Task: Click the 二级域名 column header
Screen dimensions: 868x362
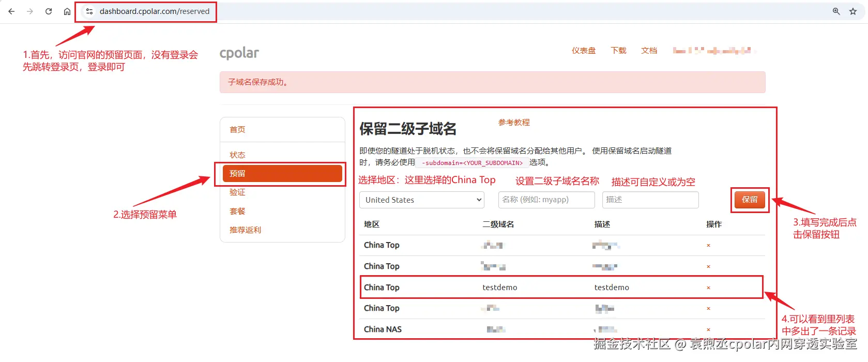Action: [498, 224]
